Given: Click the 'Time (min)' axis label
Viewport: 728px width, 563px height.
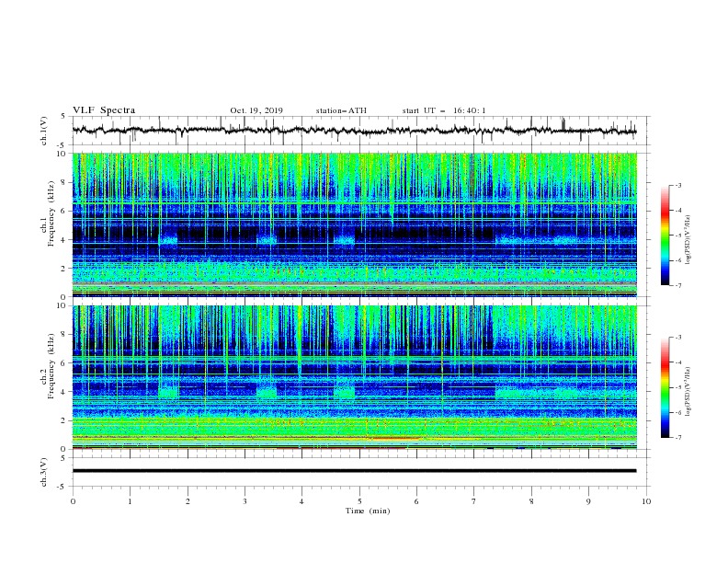Looking at the screenshot, I should pyautogui.click(x=368, y=511).
